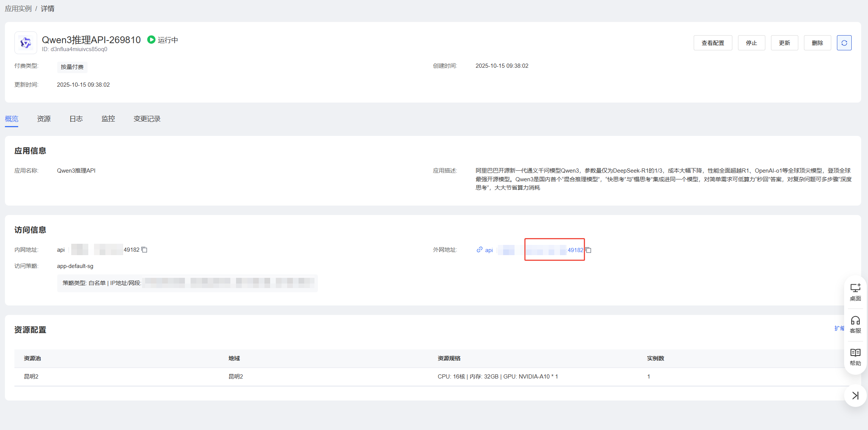Switch to the 资源 tab
The image size is (868, 430).
click(44, 119)
